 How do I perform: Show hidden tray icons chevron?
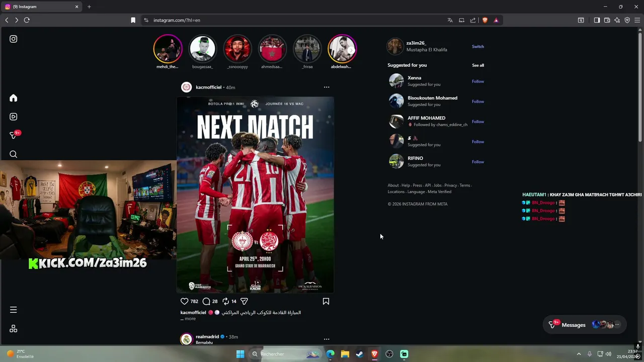tap(579, 354)
